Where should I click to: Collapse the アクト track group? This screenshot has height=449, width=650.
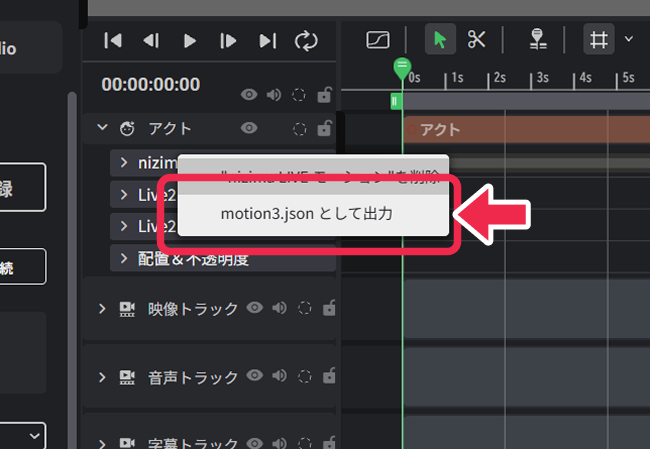(x=102, y=128)
